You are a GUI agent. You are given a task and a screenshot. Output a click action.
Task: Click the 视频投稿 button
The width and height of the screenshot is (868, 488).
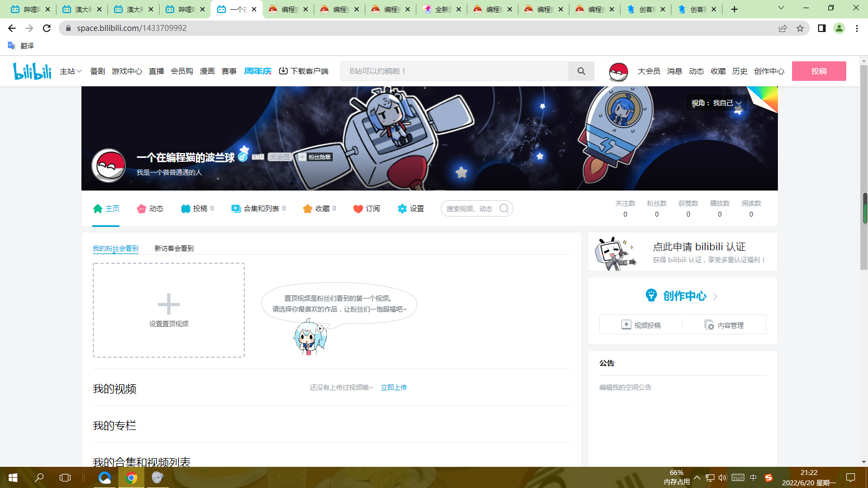click(x=641, y=325)
